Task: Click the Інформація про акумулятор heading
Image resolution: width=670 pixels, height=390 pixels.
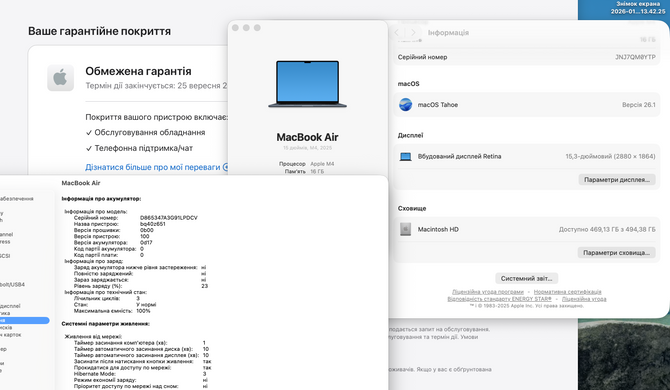Action: click(101, 199)
